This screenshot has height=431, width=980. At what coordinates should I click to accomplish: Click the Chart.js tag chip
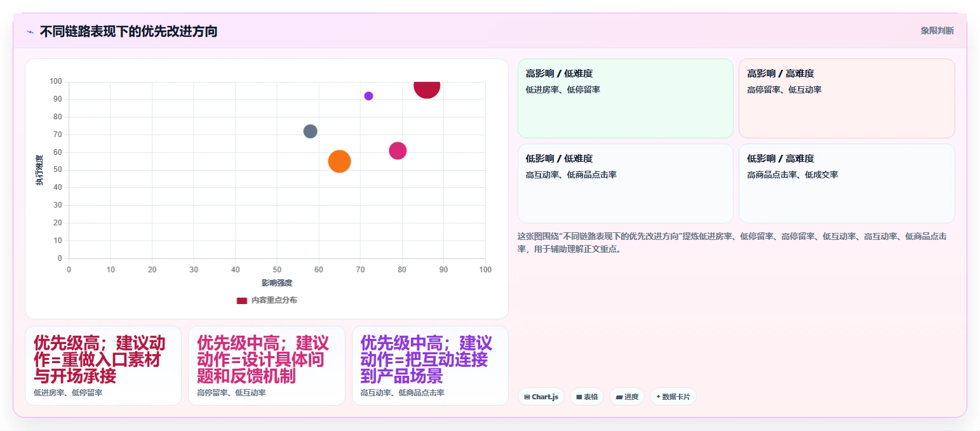(541, 397)
